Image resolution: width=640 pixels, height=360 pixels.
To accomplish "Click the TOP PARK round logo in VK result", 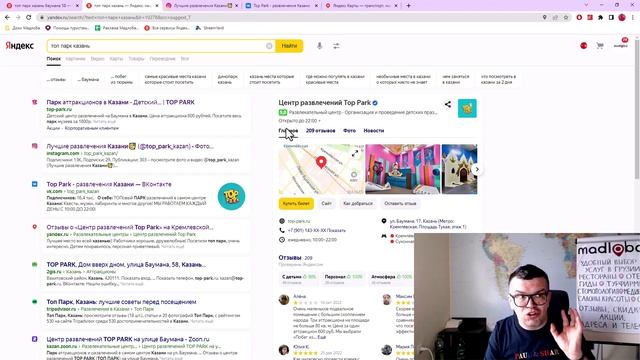I will (x=231, y=196).
